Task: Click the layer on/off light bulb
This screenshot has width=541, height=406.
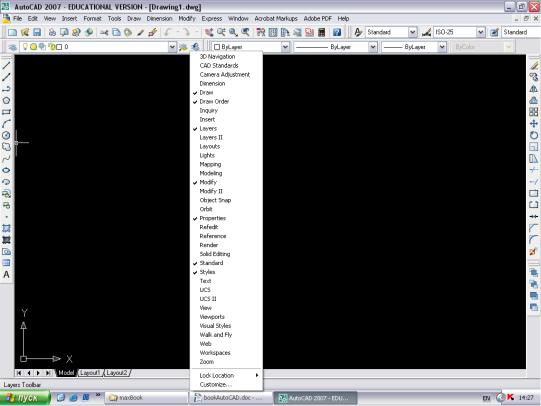Action: [25, 47]
